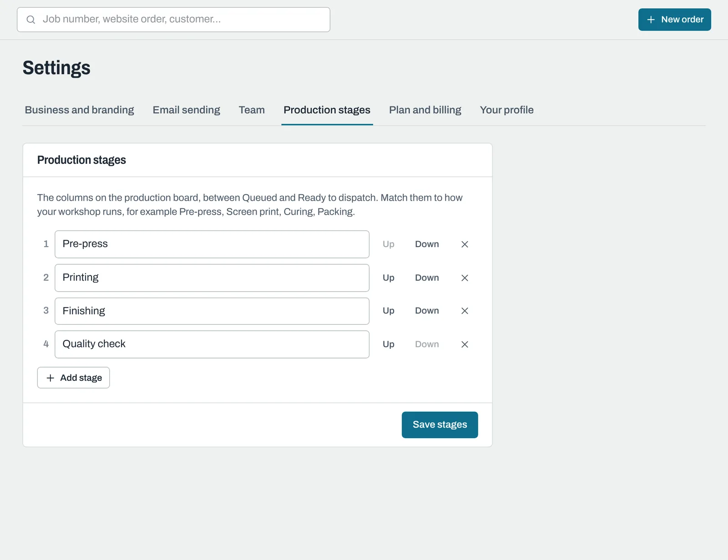728x560 pixels.
Task: Create a new order
Action: (x=674, y=20)
